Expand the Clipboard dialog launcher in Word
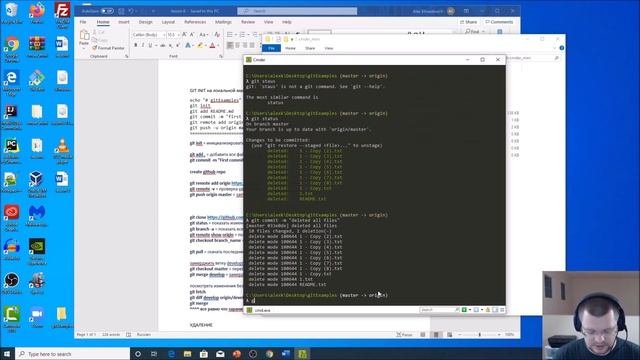The image size is (640, 360). click(127, 56)
